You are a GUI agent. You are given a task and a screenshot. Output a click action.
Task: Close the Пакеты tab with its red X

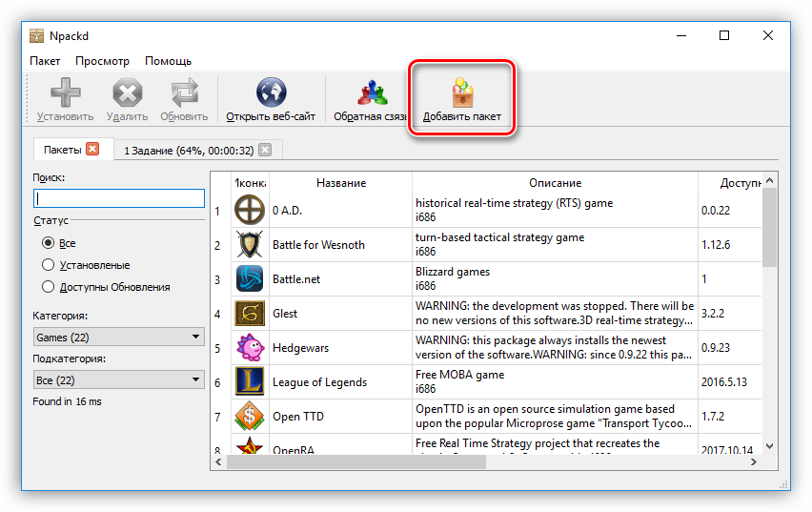tap(92, 149)
